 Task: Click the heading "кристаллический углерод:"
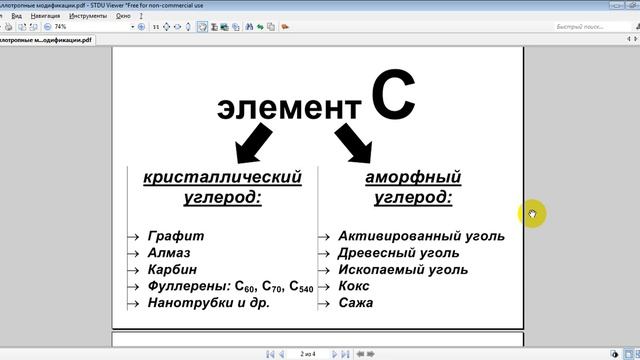point(222,187)
